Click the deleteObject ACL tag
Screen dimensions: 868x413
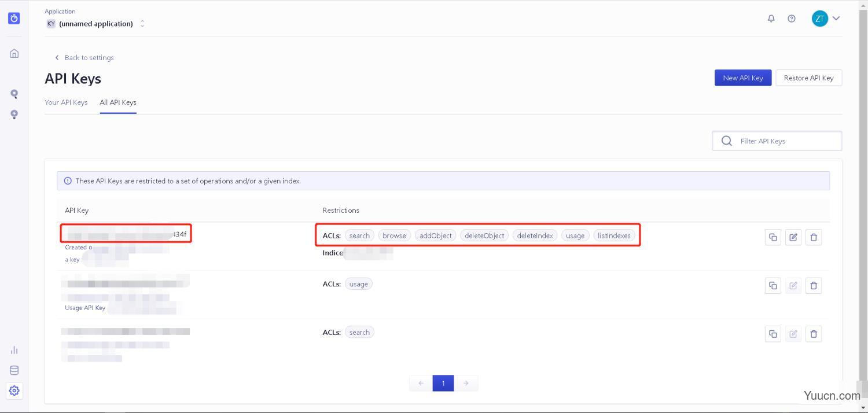484,235
